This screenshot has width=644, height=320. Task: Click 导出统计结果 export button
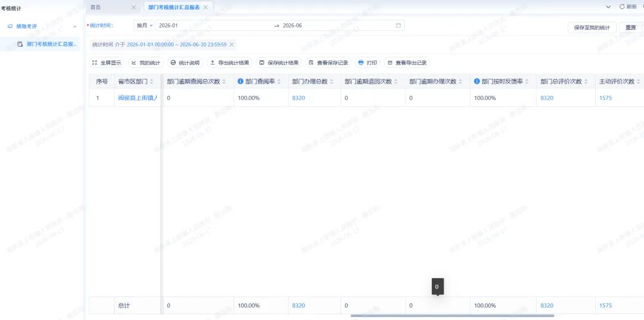tap(230, 63)
